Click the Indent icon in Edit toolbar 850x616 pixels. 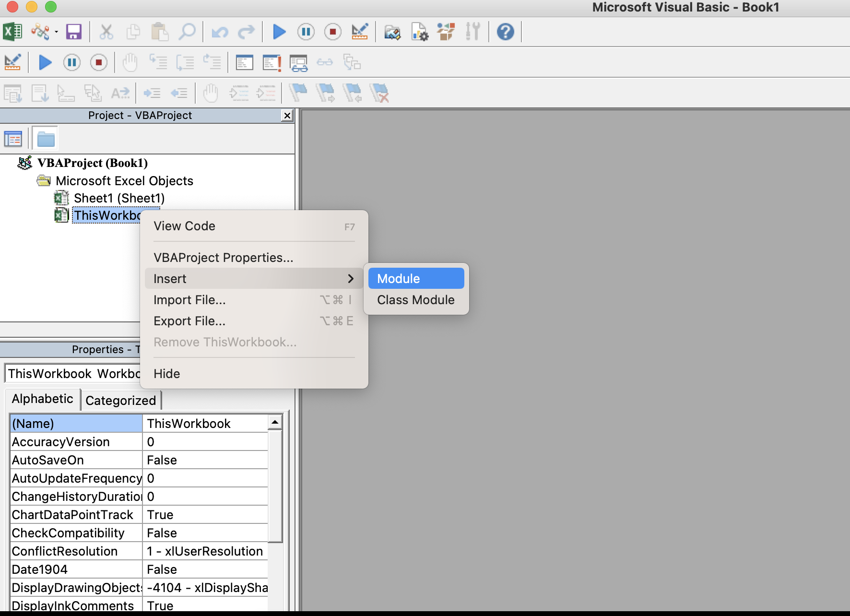click(152, 93)
